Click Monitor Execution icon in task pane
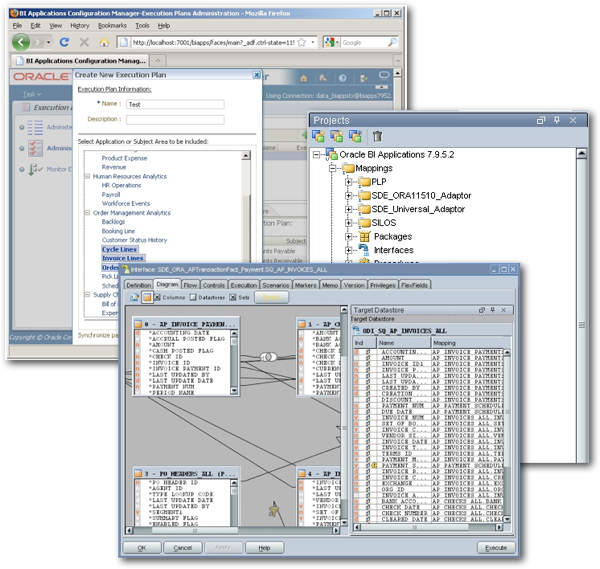Screen dimensions: 600x569 pos(35,169)
